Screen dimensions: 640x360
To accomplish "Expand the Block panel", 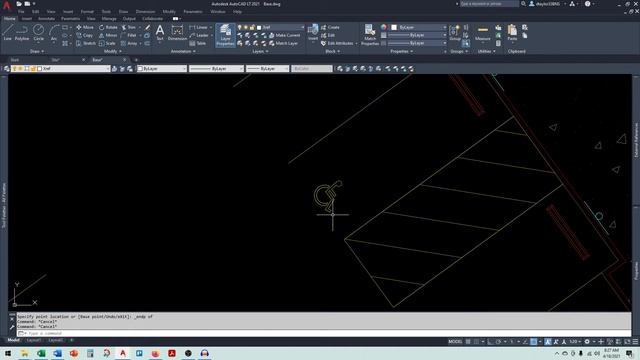I will pyautogui.click(x=332, y=51).
